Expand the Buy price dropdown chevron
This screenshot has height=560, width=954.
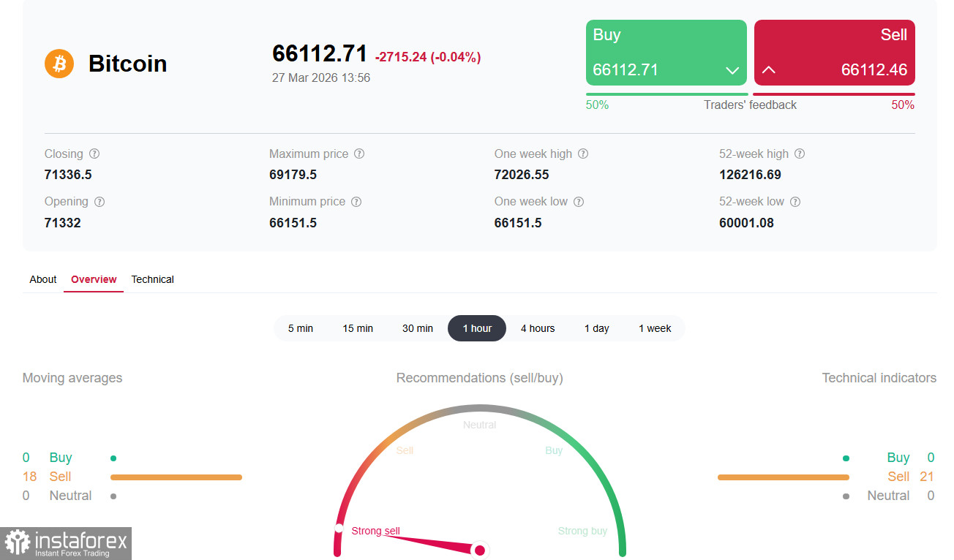coord(732,70)
